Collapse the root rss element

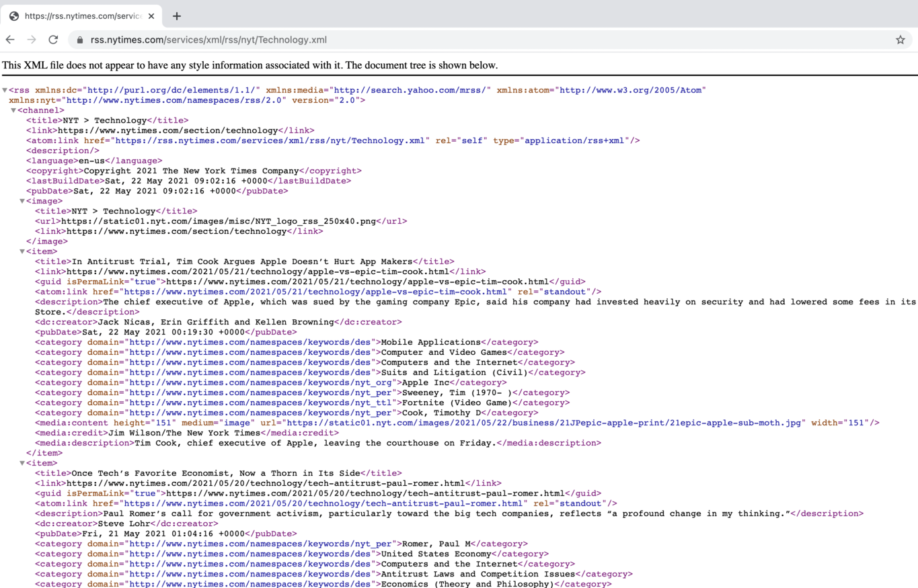(x=5, y=90)
